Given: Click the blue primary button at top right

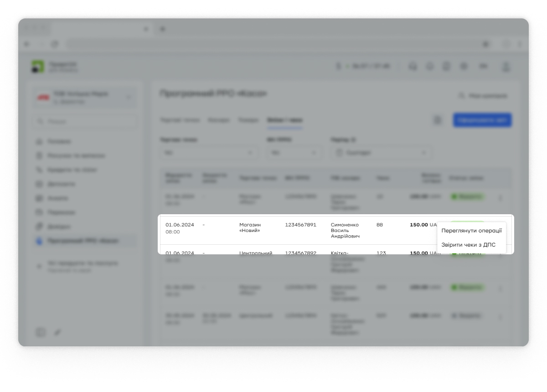Looking at the screenshot, I should click(482, 120).
